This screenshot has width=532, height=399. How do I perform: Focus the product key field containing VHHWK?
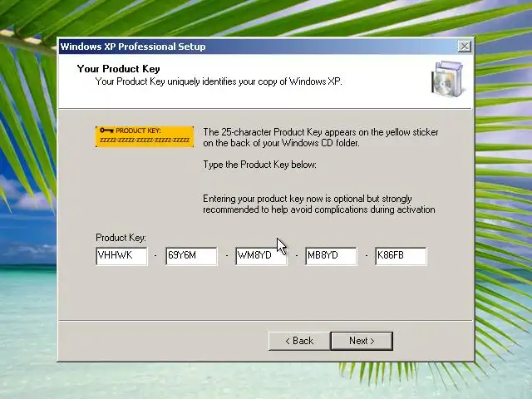click(121, 256)
